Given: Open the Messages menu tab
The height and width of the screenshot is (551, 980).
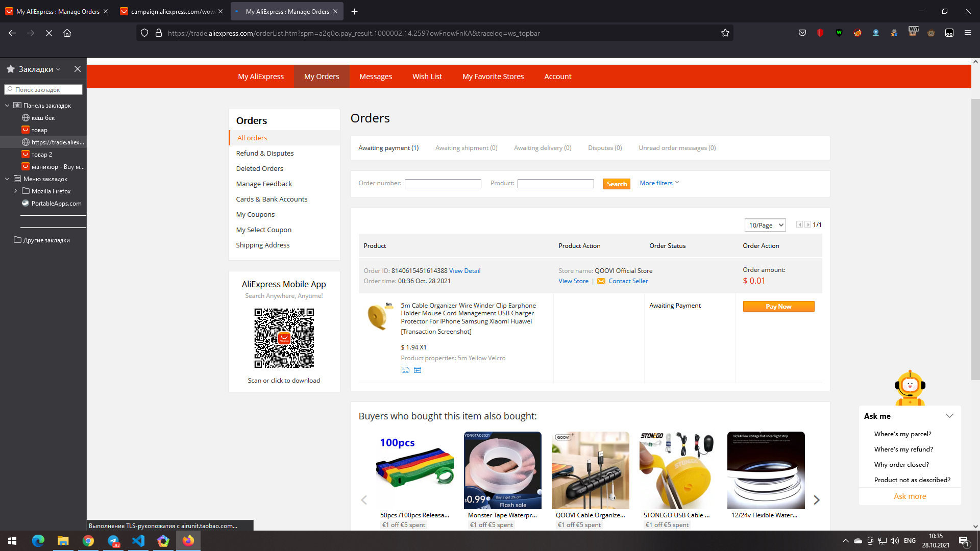Looking at the screenshot, I should pos(376,77).
